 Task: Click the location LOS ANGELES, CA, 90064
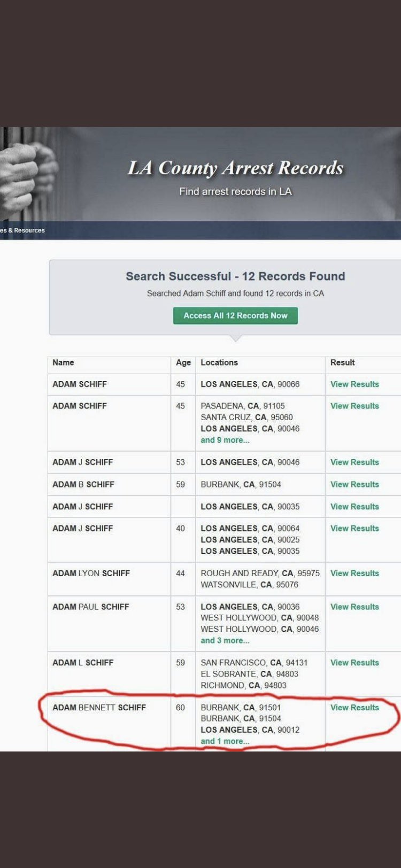[x=250, y=529]
